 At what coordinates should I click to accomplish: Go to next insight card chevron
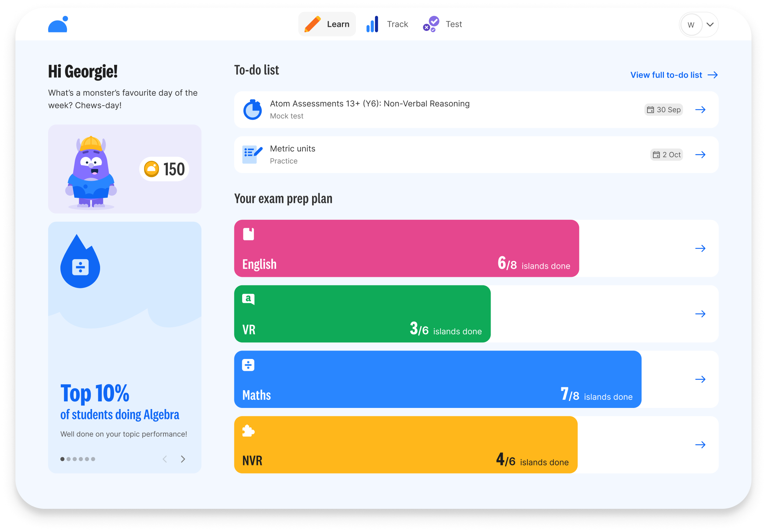tap(183, 459)
